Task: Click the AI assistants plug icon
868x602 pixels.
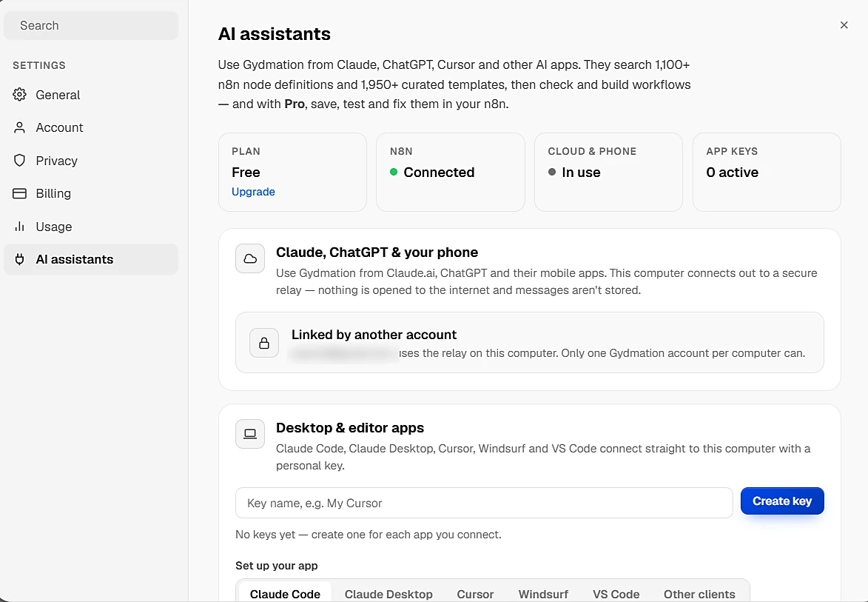Action: (19, 259)
